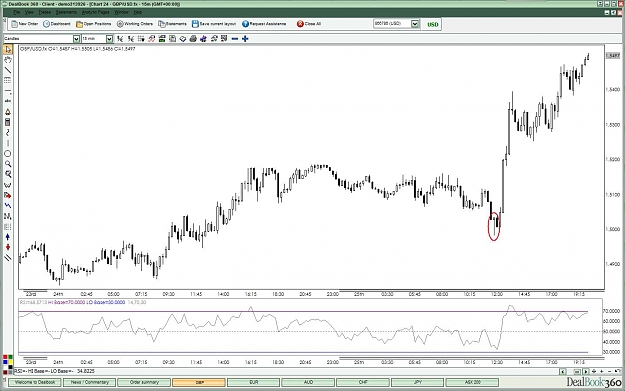625x391 pixels.
Task: Click the first currency pair toolbar icon
Action: pyautogui.click(x=120, y=39)
